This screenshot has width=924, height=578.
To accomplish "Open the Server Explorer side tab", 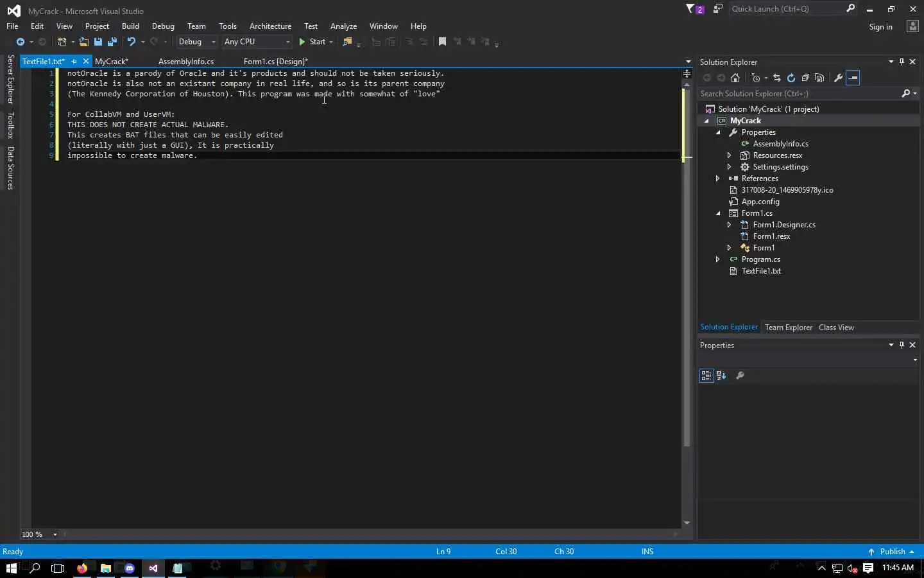I will tap(10, 80).
